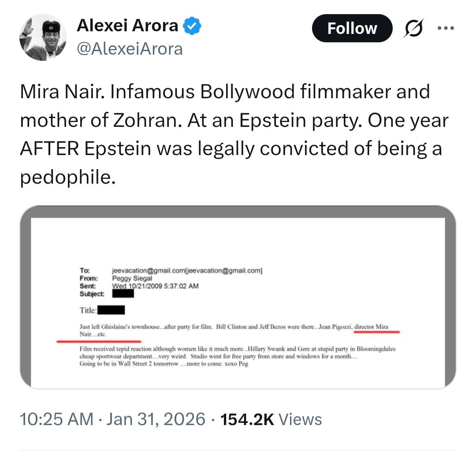This screenshot has width=476, height=462.
Task: Click the @AlexeiArora handle
Action: pyautogui.click(x=130, y=48)
